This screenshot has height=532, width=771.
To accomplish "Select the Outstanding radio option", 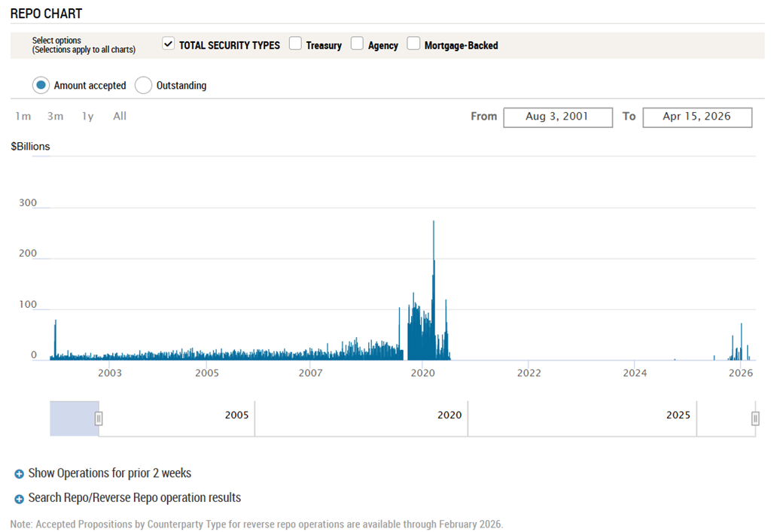I will 144,85.
